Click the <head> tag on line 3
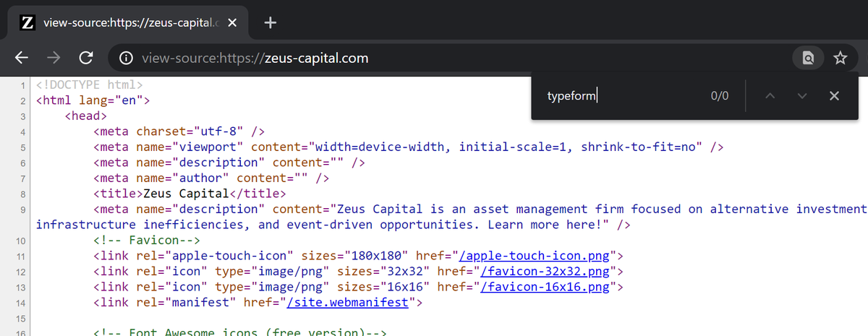 pyautogui.click(x=85, y=116)
